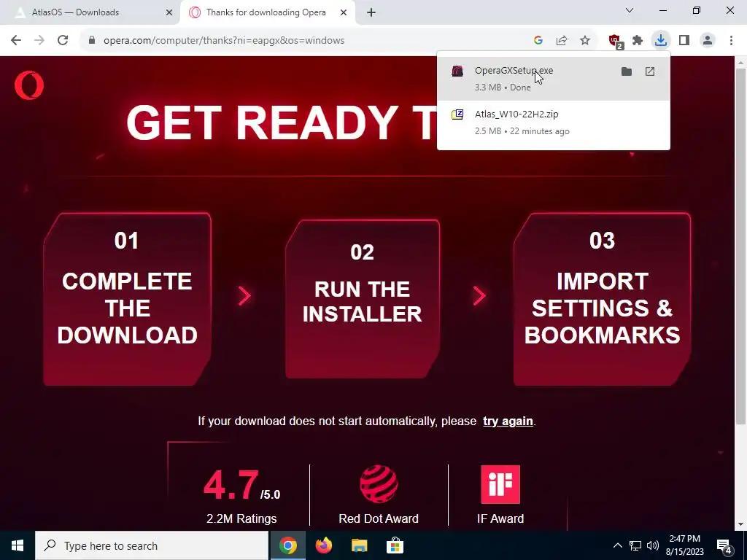Click the Atlas zip file icon
Image resolution: width=747 pixels, height=560 pixels.
pyautogui.click(x=457, y=114)
